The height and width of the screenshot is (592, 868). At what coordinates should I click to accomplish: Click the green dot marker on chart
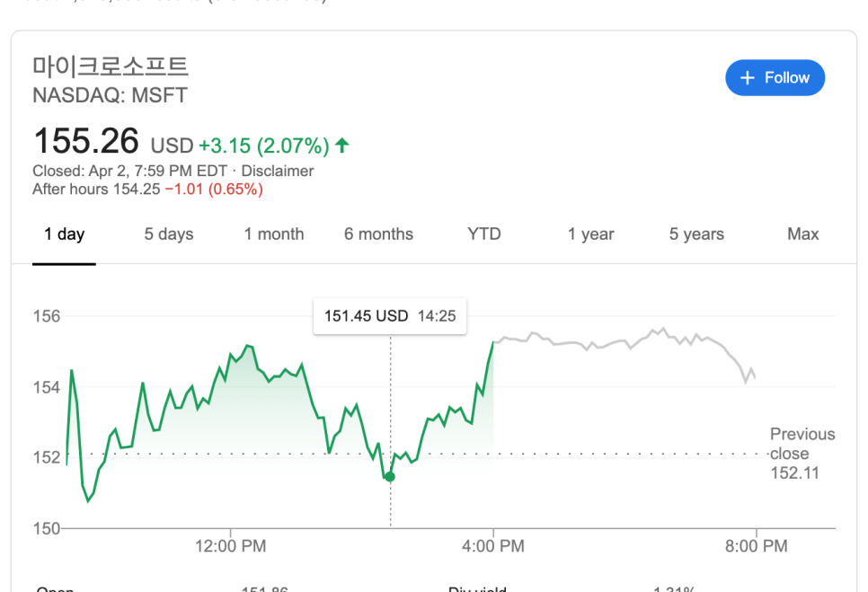[x=390, y=477]
